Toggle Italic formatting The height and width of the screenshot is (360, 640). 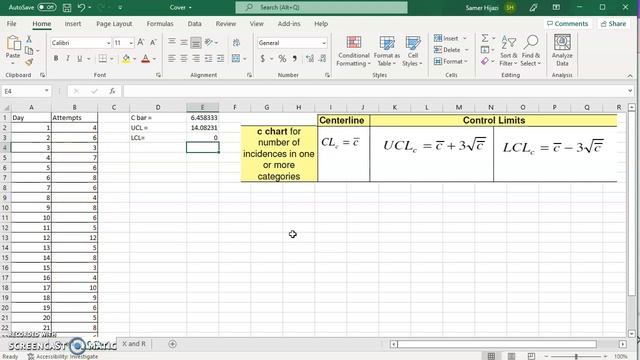point(68,59)
